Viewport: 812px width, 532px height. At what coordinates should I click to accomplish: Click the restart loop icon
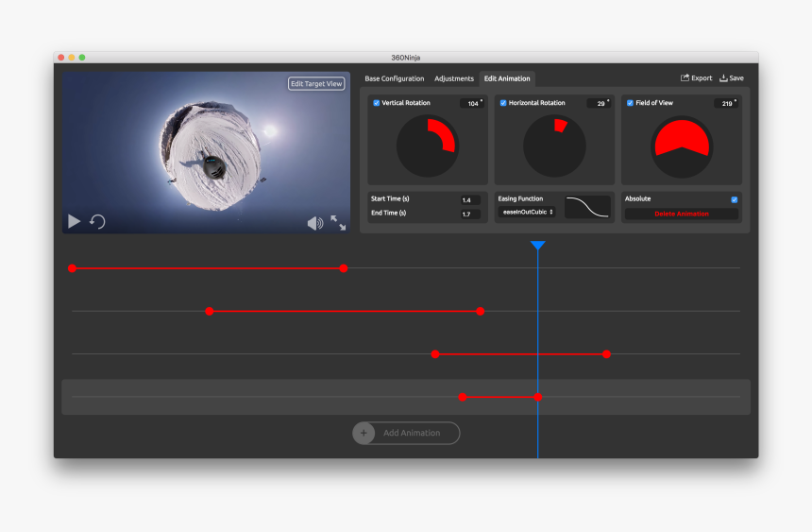pyautogui.click(x=97, y=221)
